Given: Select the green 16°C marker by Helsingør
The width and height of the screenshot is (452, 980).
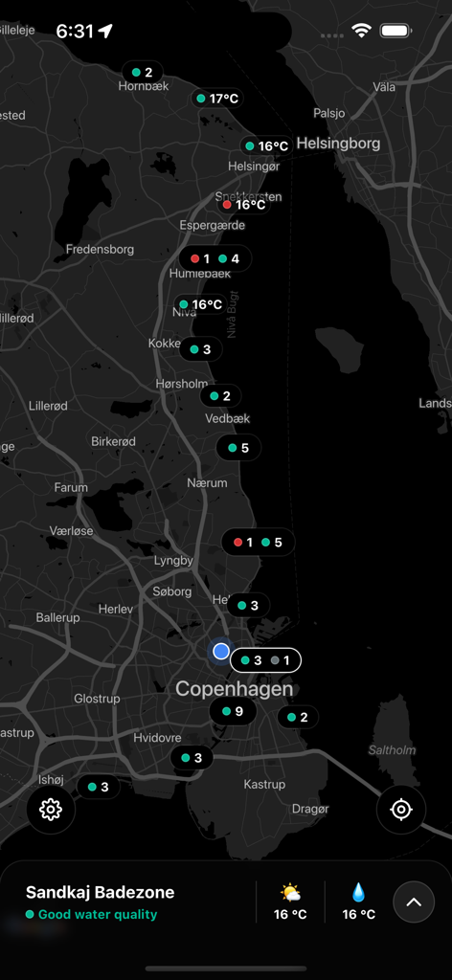Looking at the screenshot, I should 266,145.
